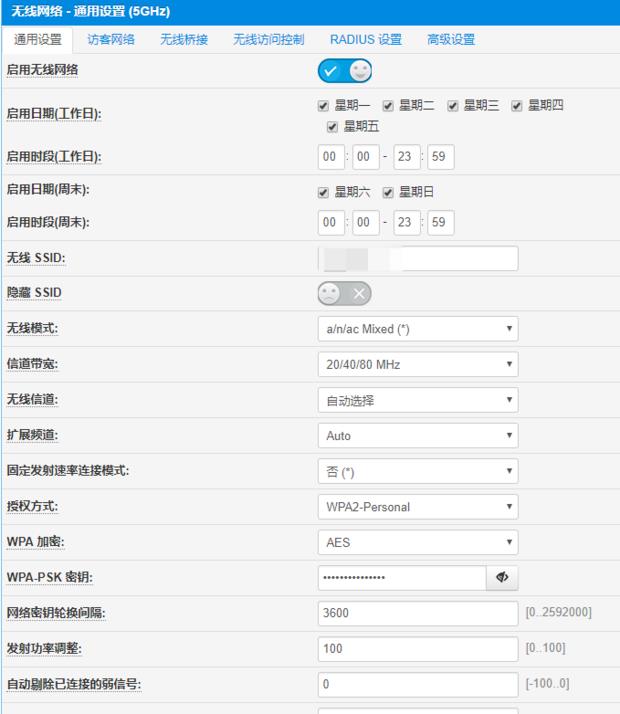Switch to the 访客网络 tab

click(111, 40)
